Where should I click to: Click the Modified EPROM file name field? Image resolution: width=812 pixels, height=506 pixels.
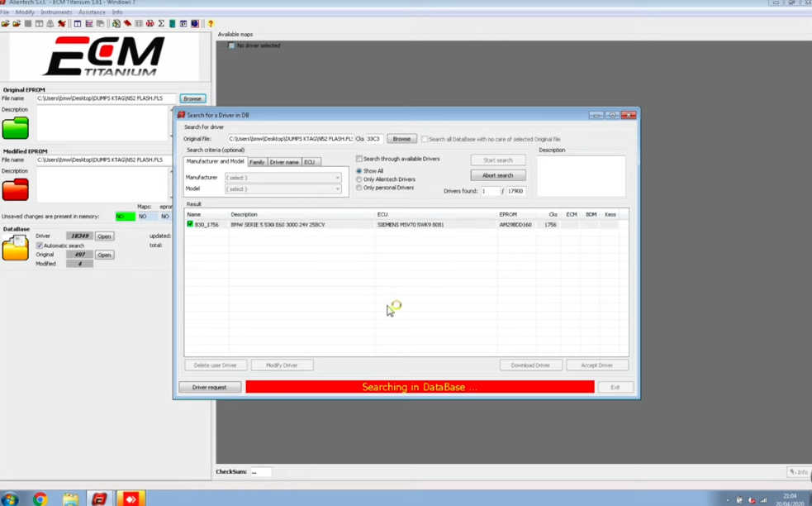(x=106, y=160)
